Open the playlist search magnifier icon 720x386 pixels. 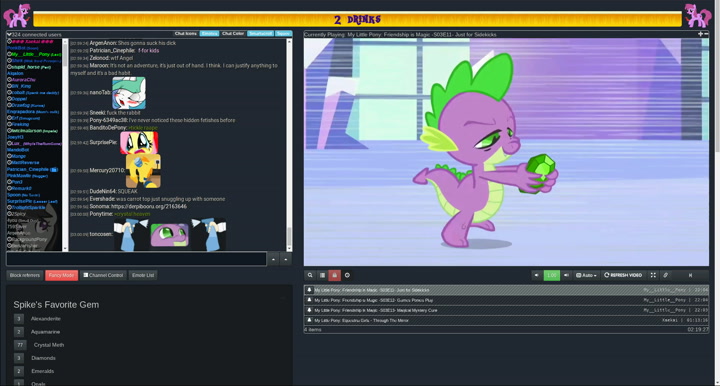(x=310, y=275)
